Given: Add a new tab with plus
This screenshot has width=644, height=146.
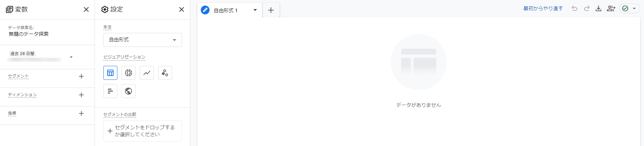Looking at the screenshot, I should click(271, 11).
